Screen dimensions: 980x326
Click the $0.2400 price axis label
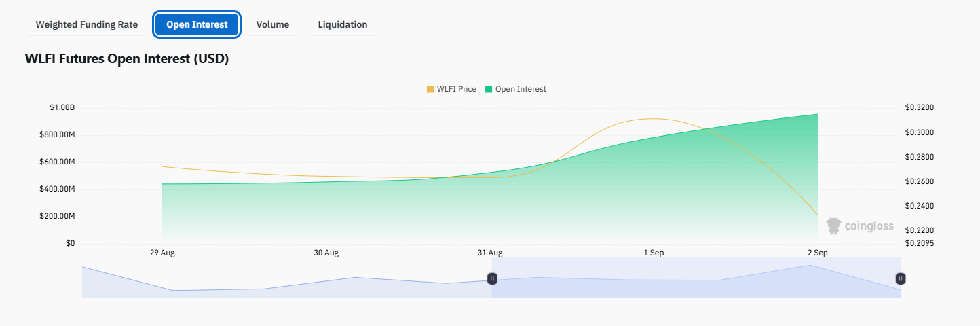(x=920, y=206)
